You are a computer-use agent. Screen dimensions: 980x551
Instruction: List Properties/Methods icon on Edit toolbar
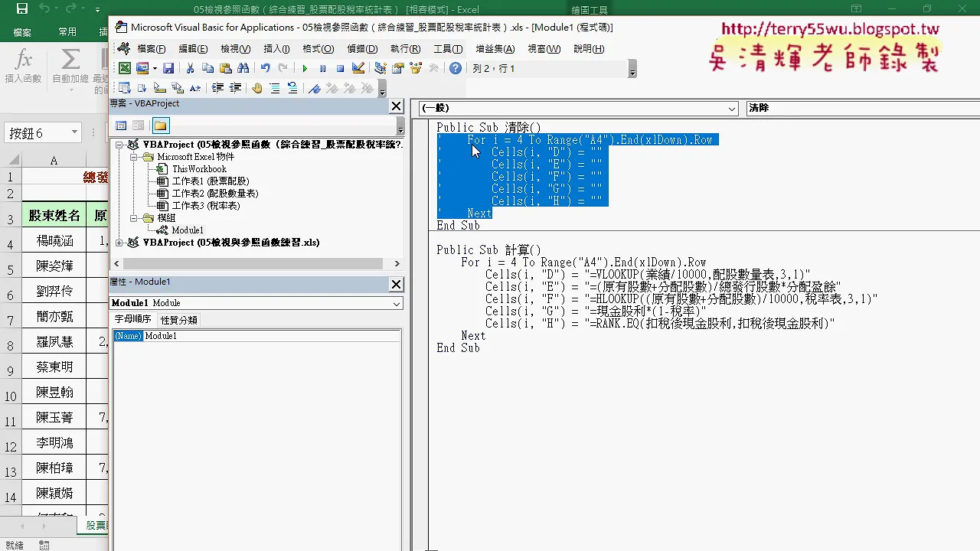[x=125, y=88]
